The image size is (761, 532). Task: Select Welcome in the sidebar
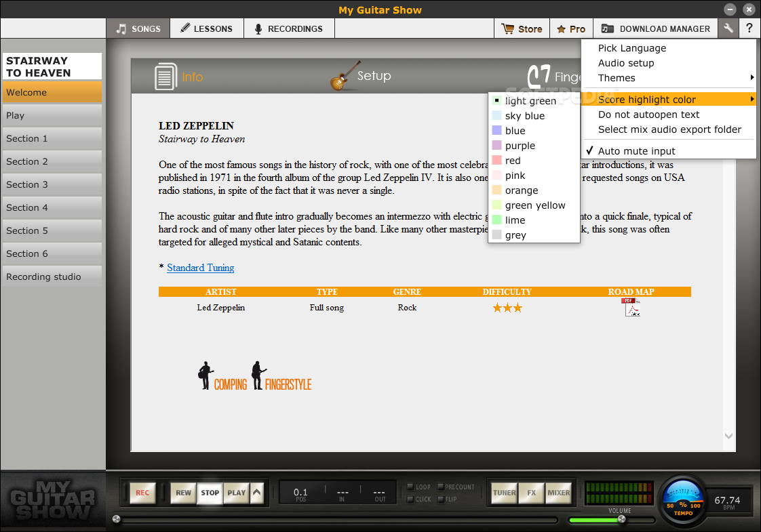(x=52, y=92)
